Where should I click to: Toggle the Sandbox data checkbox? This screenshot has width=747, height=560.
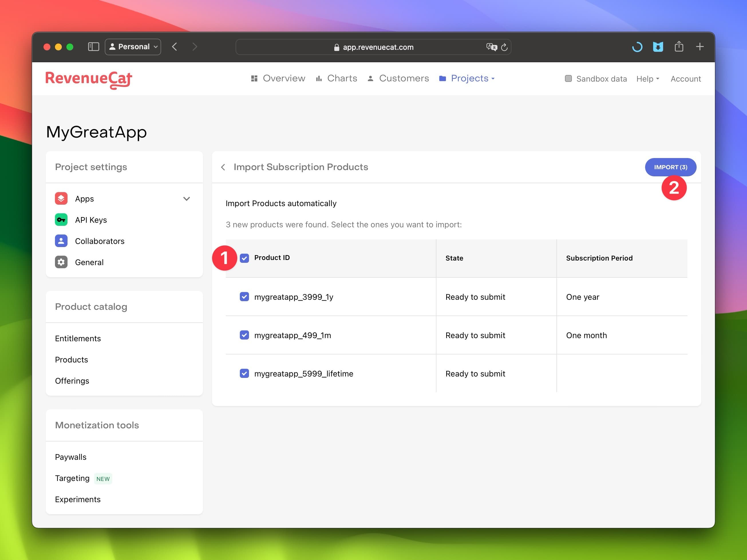pos(568,79)
